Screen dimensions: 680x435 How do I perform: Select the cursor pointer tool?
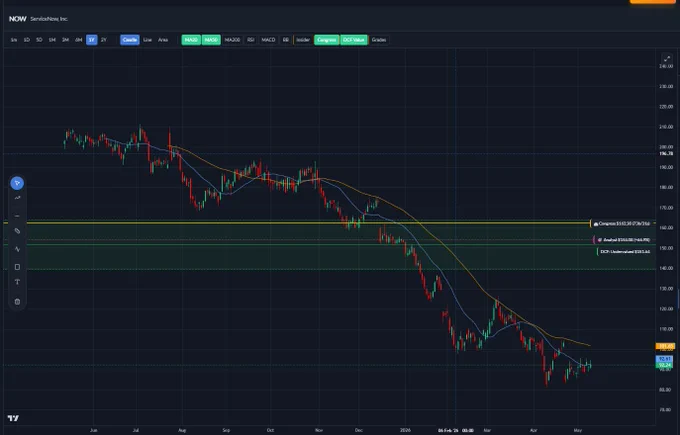pos(17,183)
